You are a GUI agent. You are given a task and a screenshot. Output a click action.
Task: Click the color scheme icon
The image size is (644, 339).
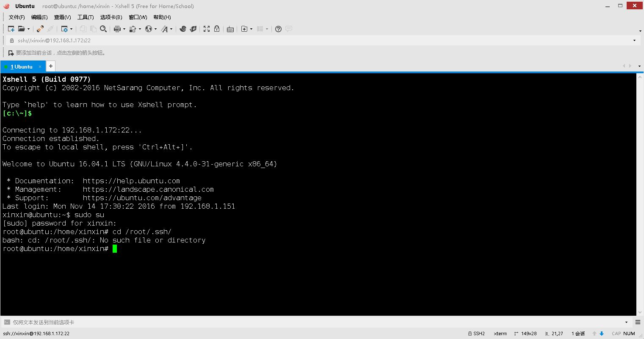click(133, 29)
